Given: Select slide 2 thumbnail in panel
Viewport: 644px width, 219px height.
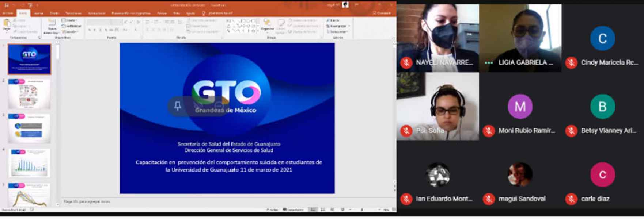Looking at the screenshot, I should [x=29, y=93].
